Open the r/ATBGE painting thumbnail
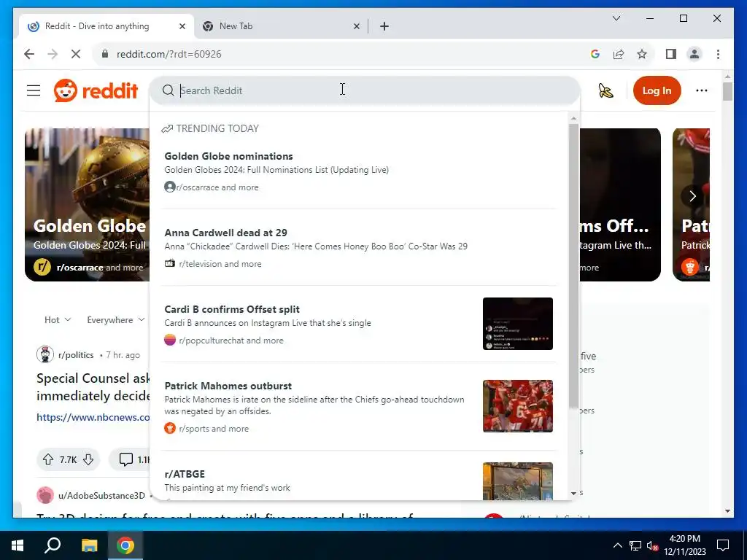747x560 pixels. click(518, 481)
